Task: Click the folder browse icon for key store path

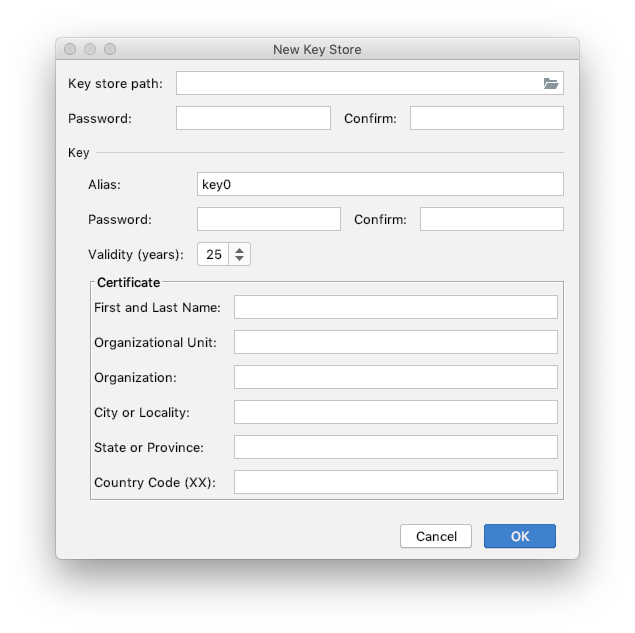Action: point(551,84)
